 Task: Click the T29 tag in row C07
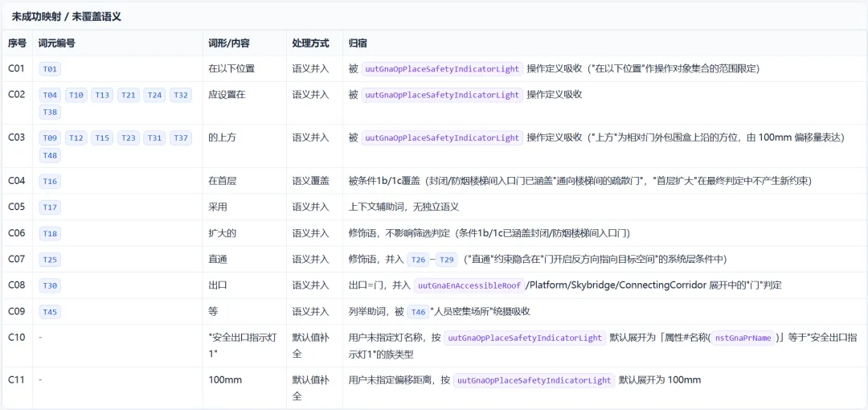click(448, 260)
